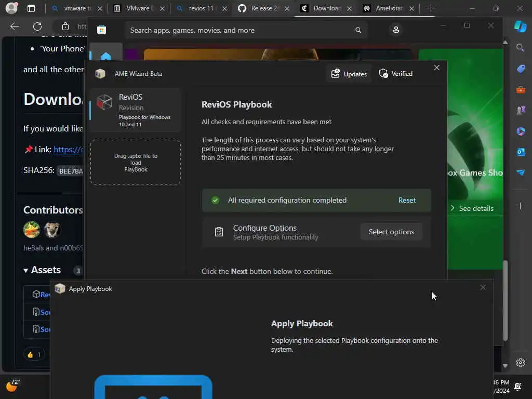The height and width of the screenshot is (399, 532).
Task: Click the browser profile avatar
Action: [x=11, y=8]
